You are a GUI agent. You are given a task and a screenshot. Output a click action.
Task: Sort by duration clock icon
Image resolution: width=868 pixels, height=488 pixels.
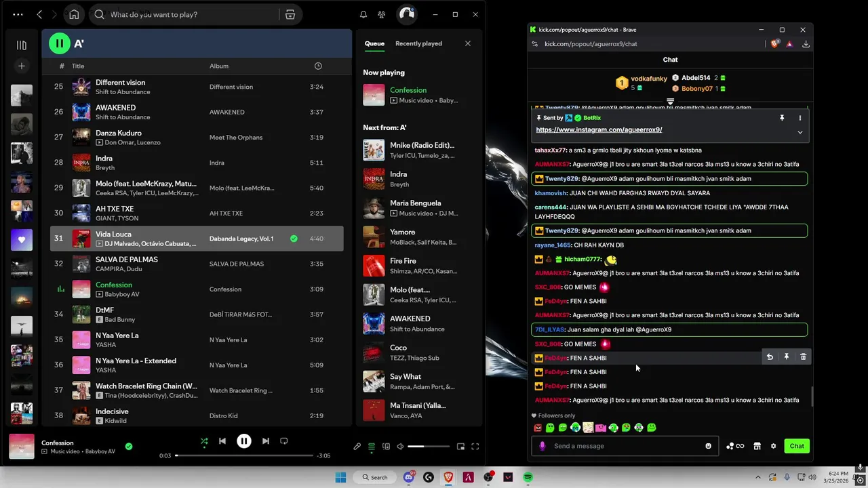click(318, 66)
